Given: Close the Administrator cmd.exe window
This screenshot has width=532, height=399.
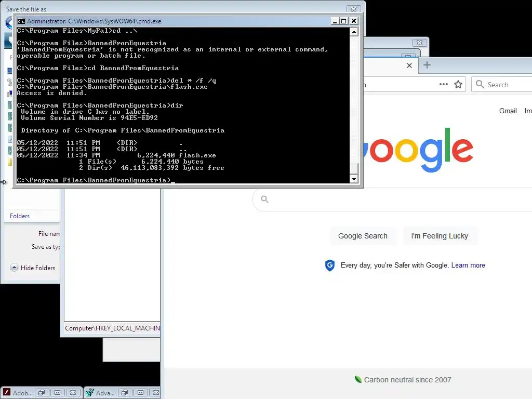Looking at the screenshot, I should point(353,21).
